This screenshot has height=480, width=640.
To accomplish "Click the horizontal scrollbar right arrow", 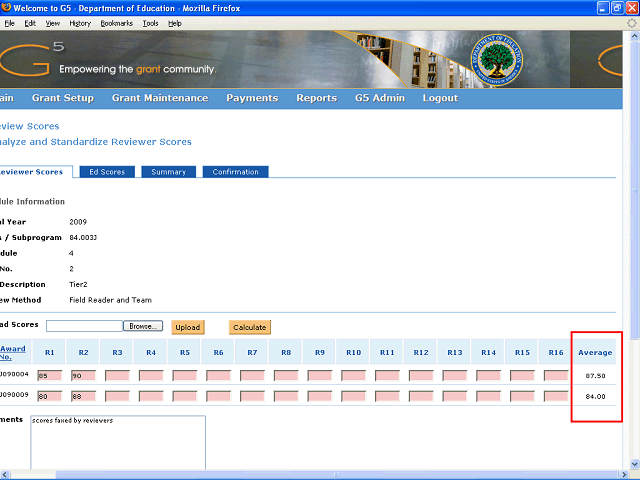I will (624, 475).
